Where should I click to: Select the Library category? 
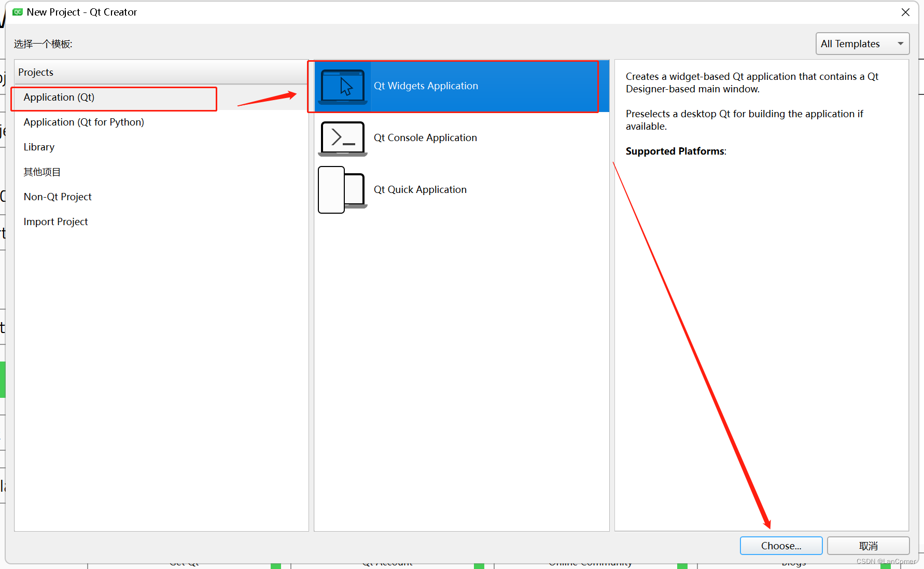tap(161, 147)
